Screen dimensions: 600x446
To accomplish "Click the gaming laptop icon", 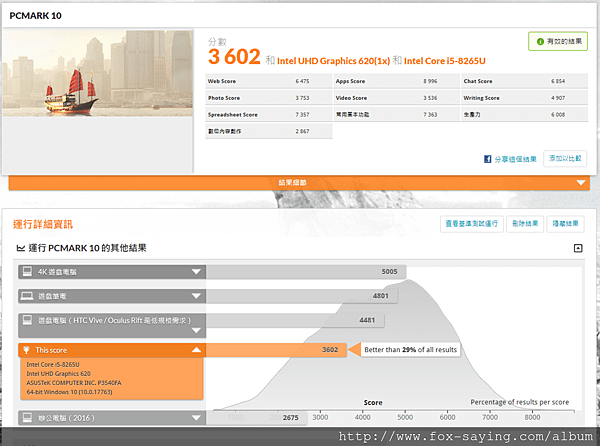I will coord(27,296).
